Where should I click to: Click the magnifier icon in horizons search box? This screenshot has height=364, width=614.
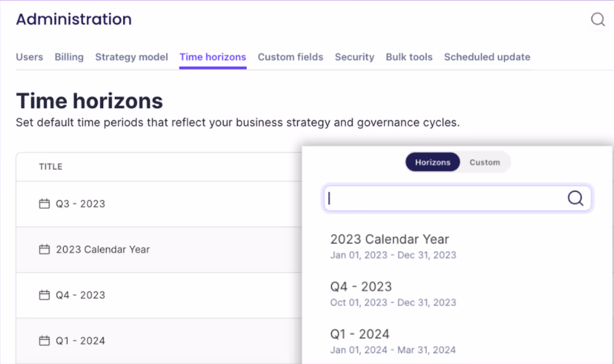click(575, 198)
